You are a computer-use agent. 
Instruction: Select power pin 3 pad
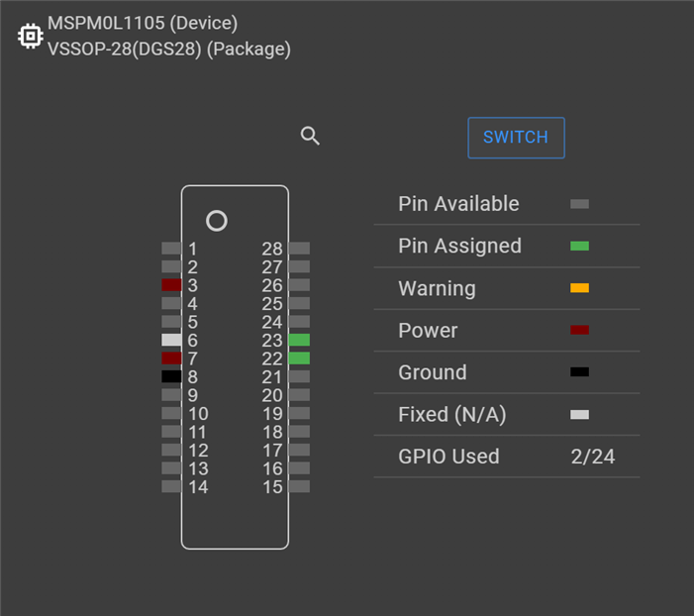(x=171, y=285)
